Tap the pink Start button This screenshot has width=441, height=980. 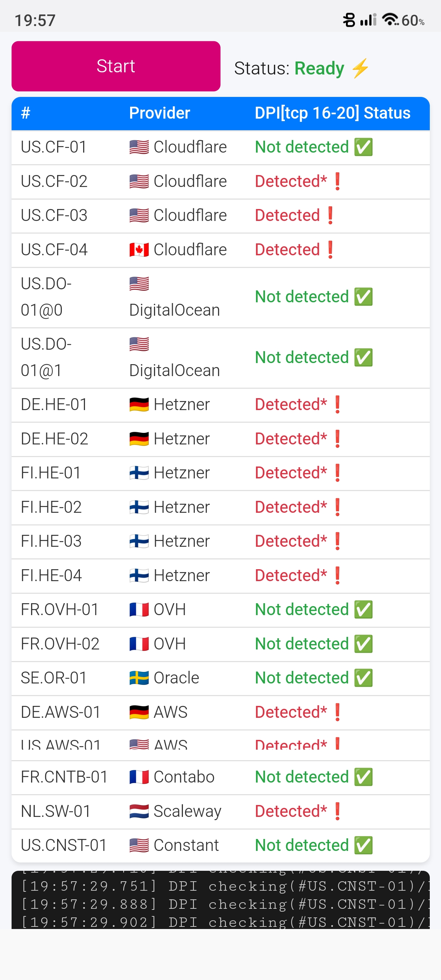(x=116, y=66)
